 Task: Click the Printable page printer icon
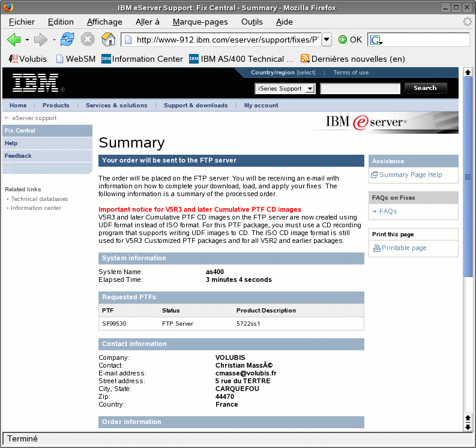[x=376, y=248]
